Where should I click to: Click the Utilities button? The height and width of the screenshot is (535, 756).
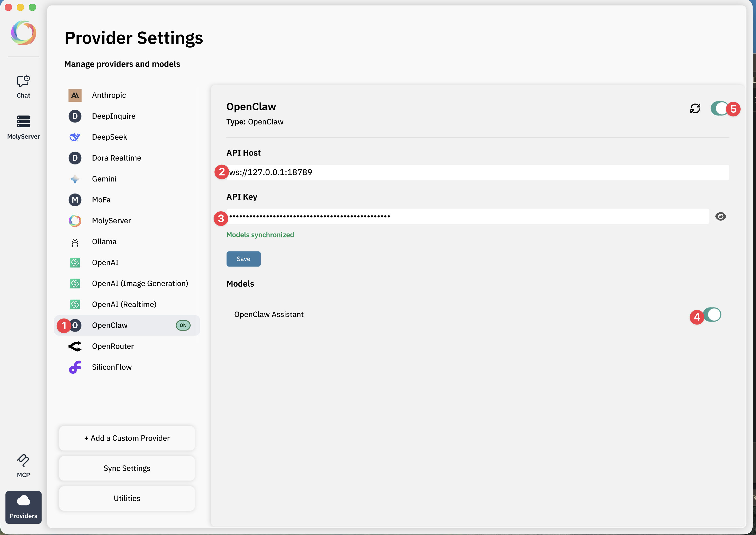click(x=127, y=498)
